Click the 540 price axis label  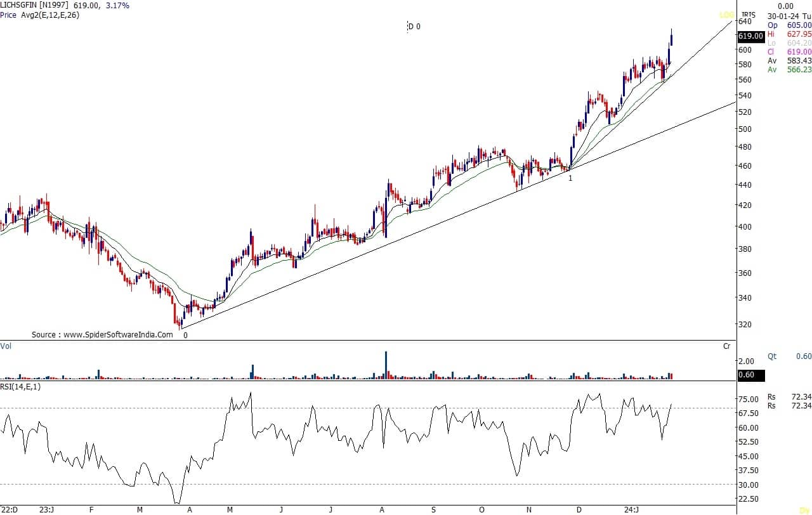[x=745, y=96]
